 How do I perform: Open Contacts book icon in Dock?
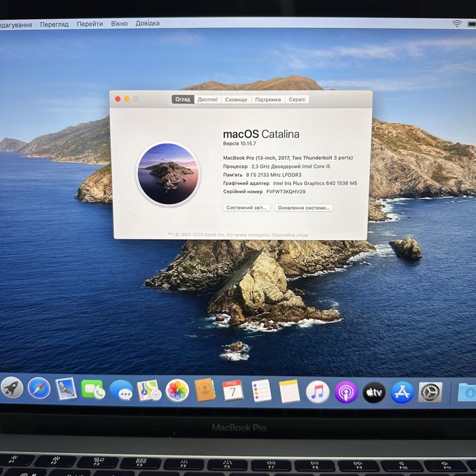point(205,390)
